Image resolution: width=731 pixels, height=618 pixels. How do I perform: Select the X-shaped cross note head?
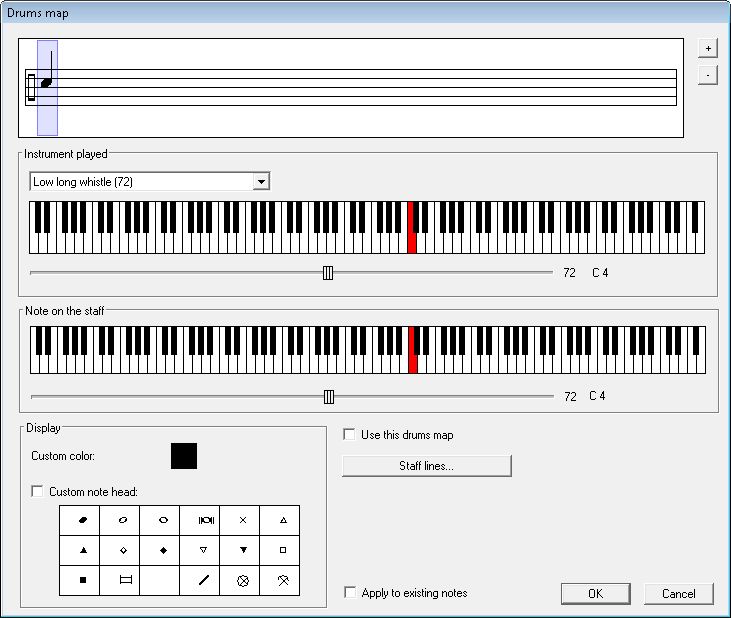point(242,520)
